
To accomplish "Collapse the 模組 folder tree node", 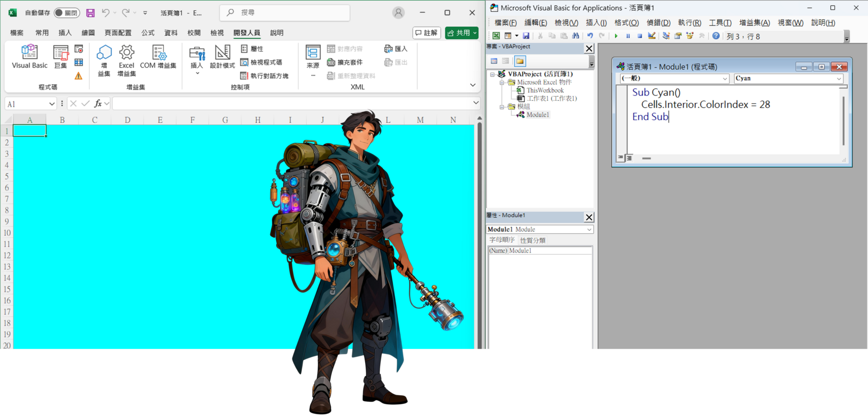I will [502, 107].
